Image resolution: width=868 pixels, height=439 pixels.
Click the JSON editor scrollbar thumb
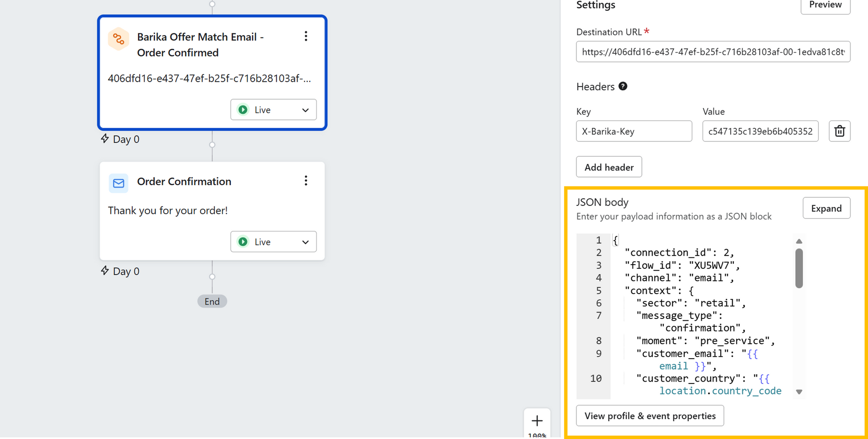tap(799, 268)
